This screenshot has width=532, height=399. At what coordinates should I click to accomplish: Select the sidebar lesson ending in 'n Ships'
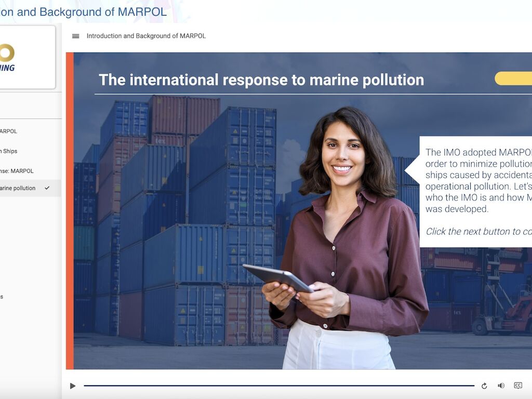(x=9, y=151)
